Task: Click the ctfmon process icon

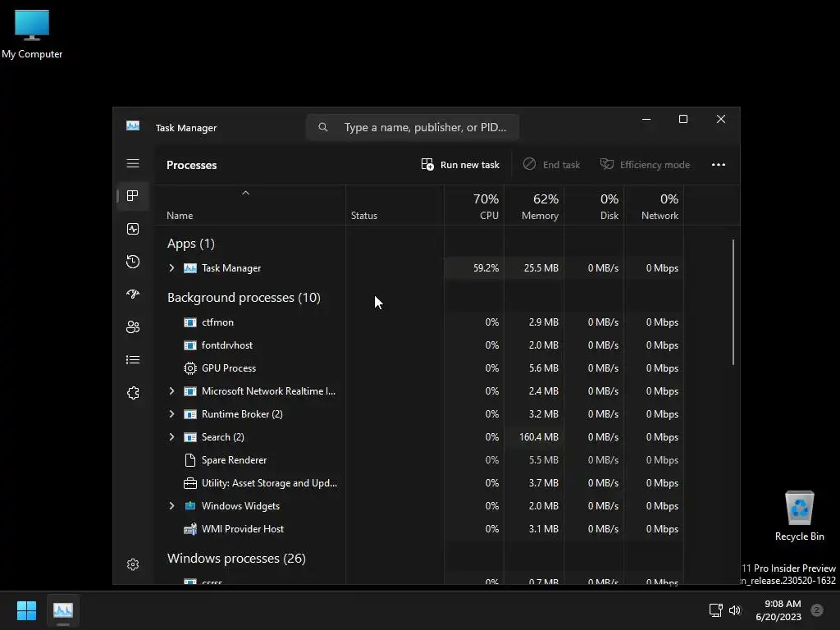Action: click(x=190, y=322)
